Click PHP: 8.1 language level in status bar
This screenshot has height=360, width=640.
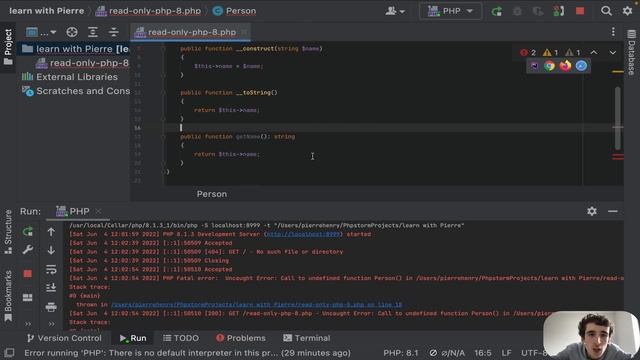tap(401, 353)
